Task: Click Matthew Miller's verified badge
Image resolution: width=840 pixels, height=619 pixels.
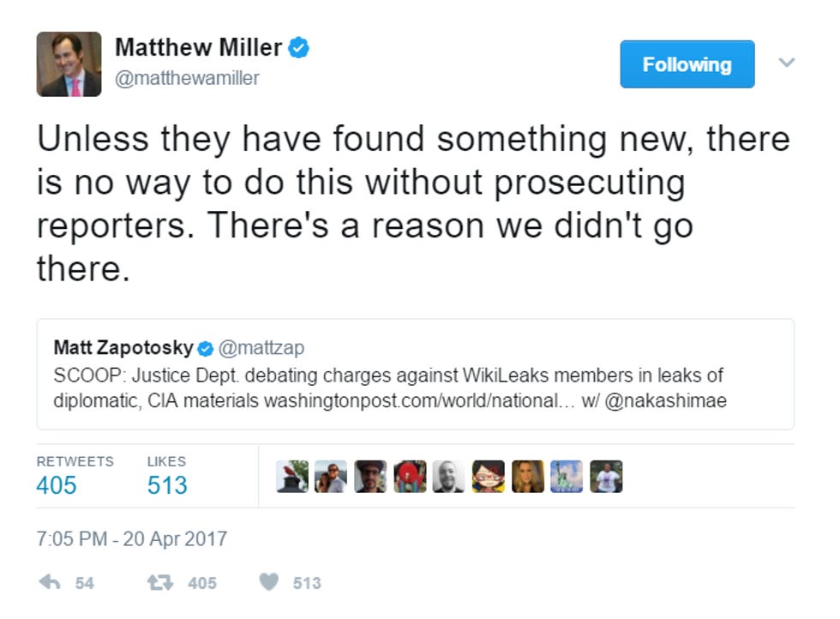Action: click(298, 48)
